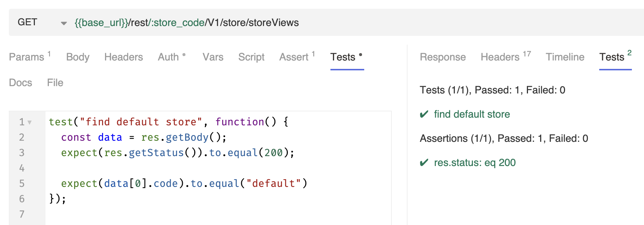
Task: Click the 'Tests (1/1), Passed: 1, Failed: 0' summary
Action: (x=492, y=90)
